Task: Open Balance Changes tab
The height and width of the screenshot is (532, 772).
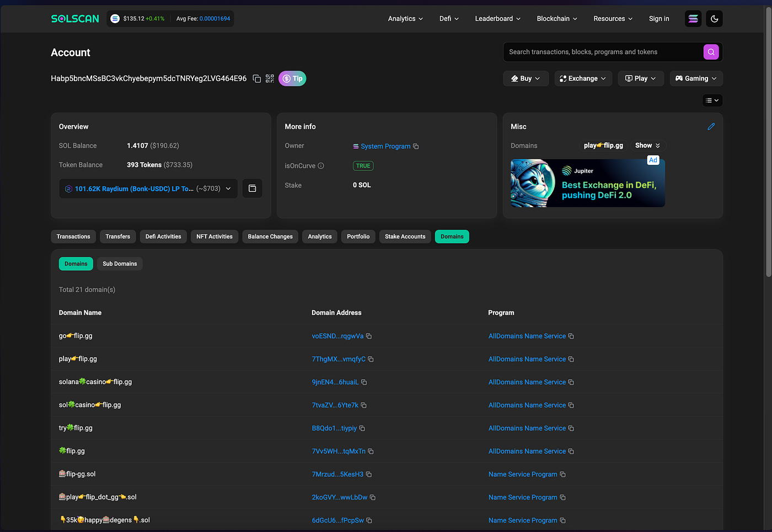Action: coord(270,237)
